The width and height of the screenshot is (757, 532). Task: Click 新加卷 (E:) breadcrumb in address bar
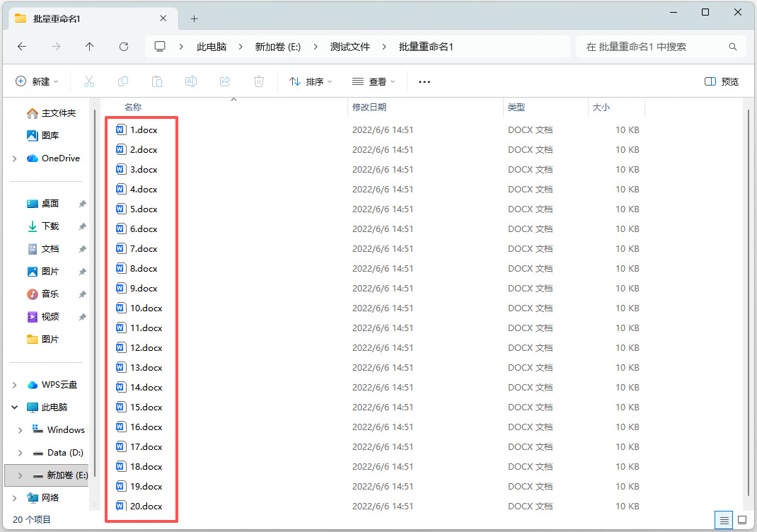click(x=277, y=47)
